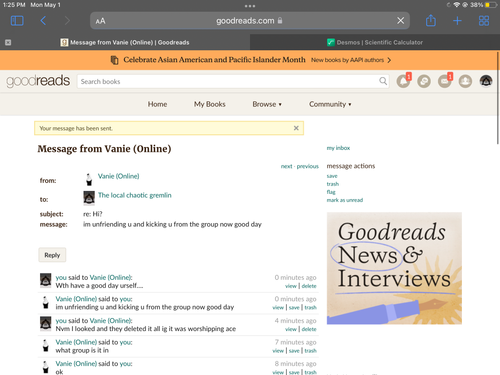Click trash under message actions
The width and height of the screenshot is (500, 375).
point(333,184)
